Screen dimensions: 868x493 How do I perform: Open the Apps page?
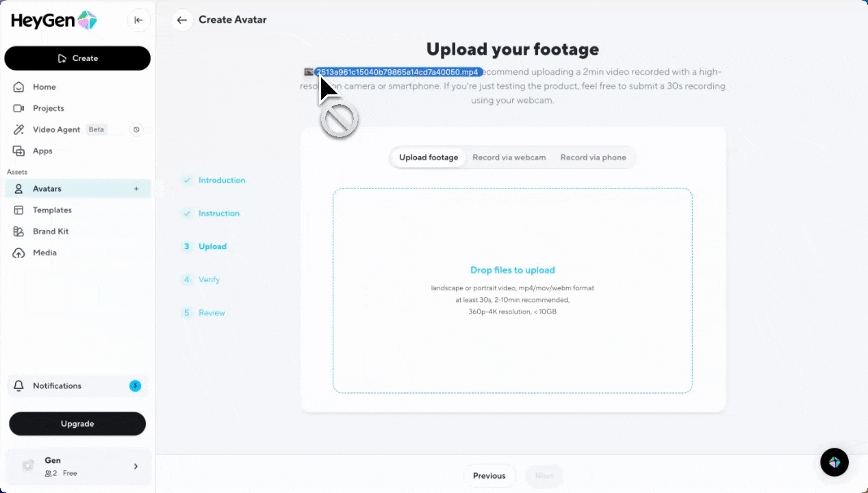point(42,151)
